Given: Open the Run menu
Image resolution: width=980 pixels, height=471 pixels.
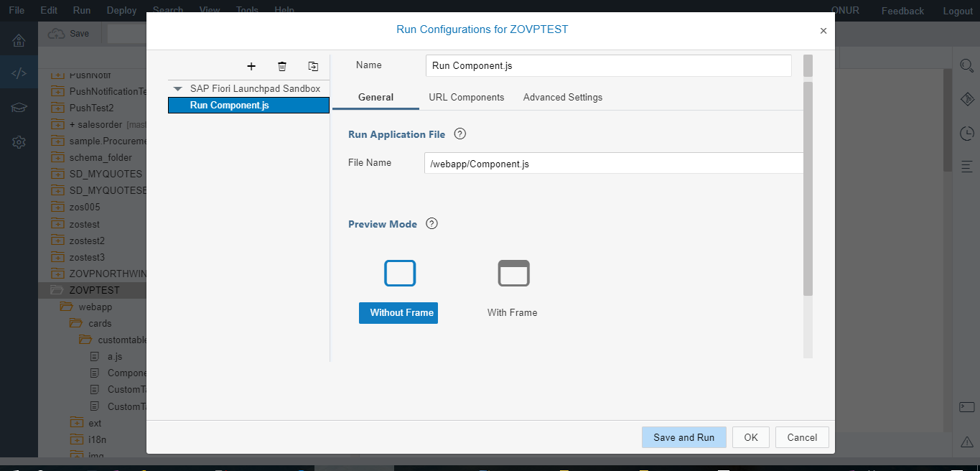Looking at the screenshot, I should click(x=82, y=11).
